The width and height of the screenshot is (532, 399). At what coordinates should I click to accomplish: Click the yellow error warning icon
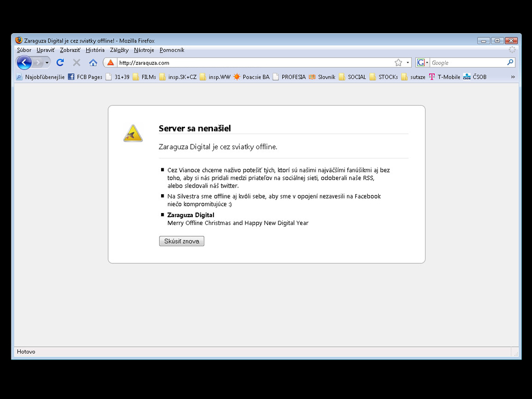coord(132,133)
